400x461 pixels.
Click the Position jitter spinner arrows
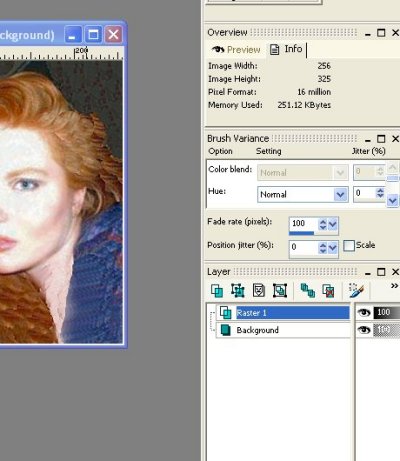click(323, 248)
